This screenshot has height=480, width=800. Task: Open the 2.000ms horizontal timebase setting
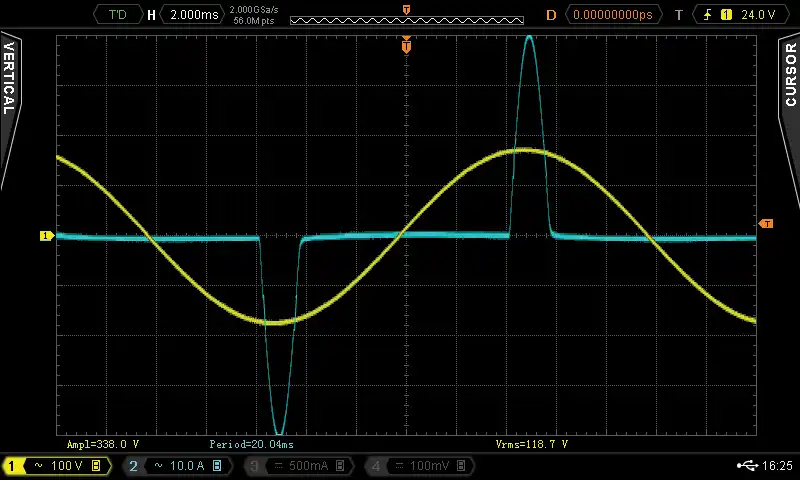click(194, 15)
